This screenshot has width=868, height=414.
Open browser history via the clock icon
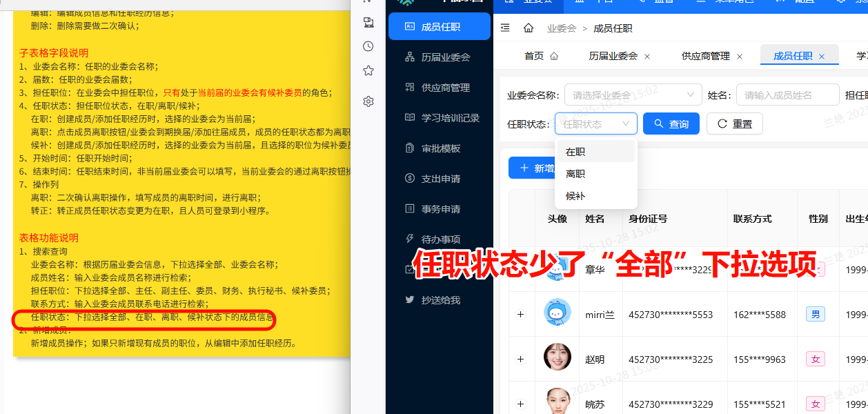tap(368, 46)
